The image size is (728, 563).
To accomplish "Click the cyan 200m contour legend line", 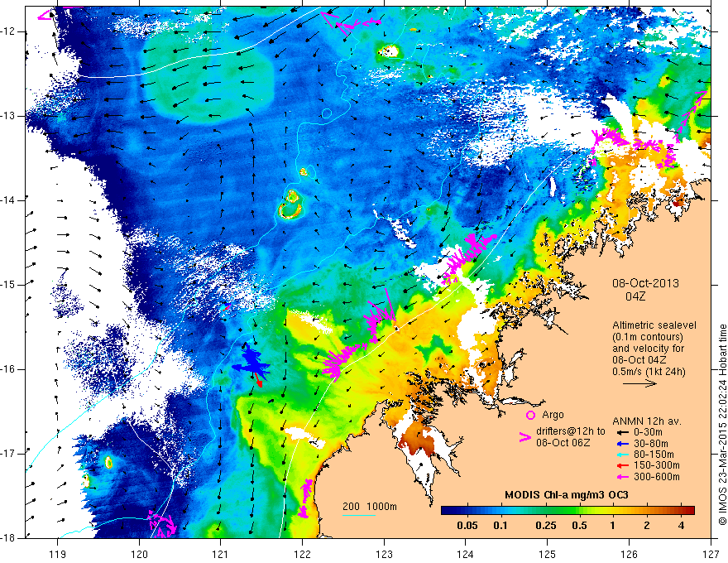I will [359, 515].
